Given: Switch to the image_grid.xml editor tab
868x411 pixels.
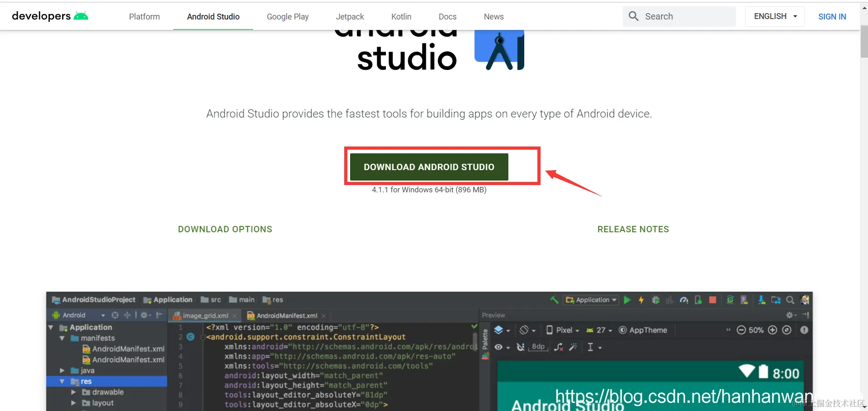Looking at the screenshot, I should [205, 315].
